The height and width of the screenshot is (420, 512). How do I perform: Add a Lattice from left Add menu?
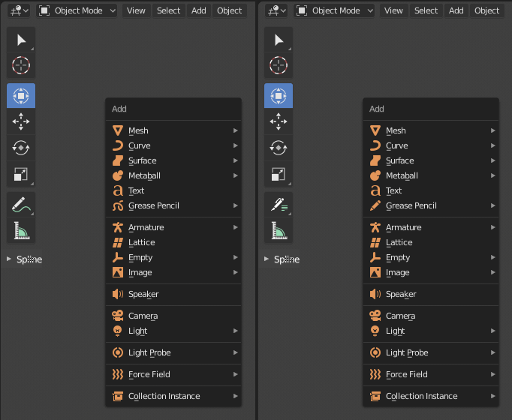click(x=173, y=242)
